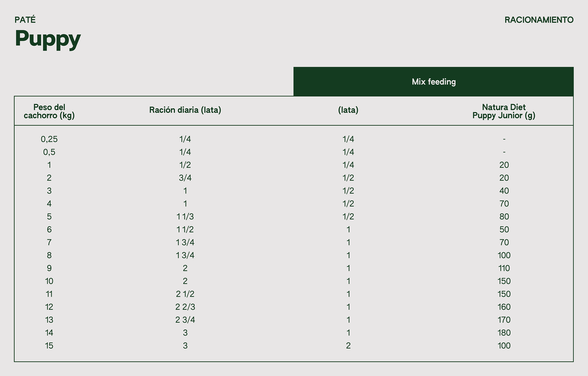Select the 0,5 weight cell
588x376 pixels.
point(49,152)
